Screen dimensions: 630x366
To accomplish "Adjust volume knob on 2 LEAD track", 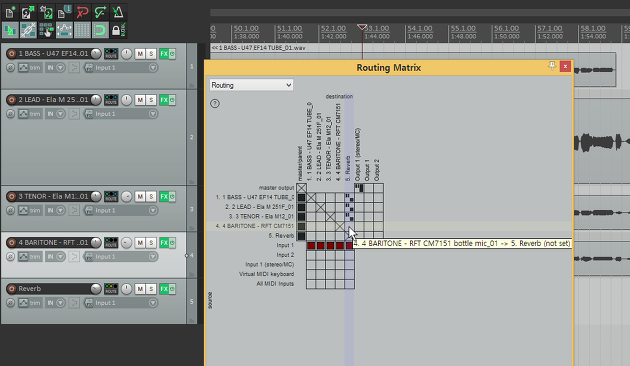I will [x=96, y=100].
